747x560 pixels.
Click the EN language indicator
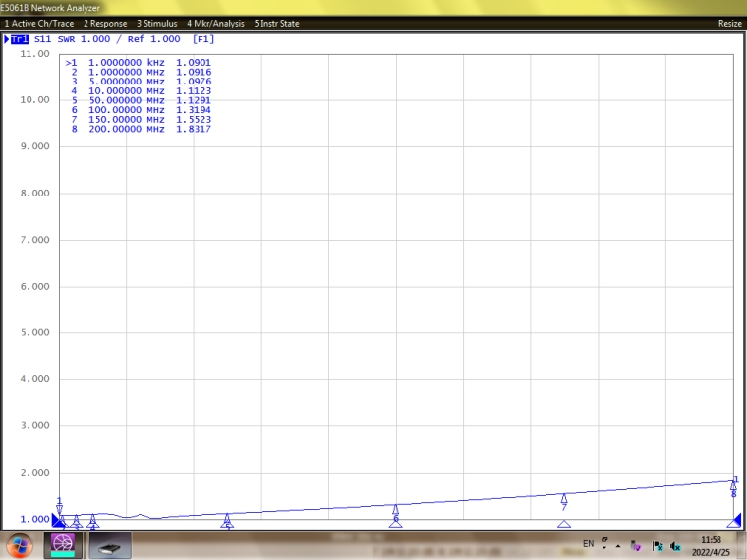click(589, 543)
